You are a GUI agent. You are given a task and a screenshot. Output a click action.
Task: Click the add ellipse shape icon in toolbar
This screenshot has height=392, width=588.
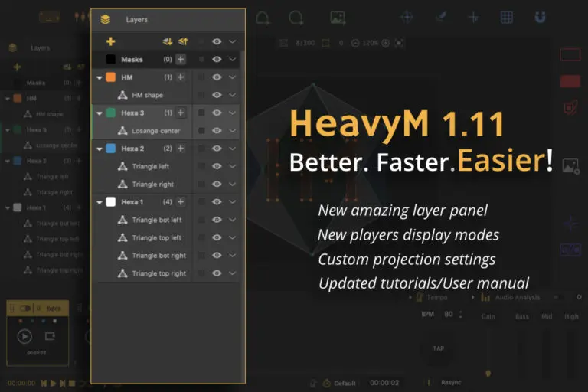(x=296, y=18)
